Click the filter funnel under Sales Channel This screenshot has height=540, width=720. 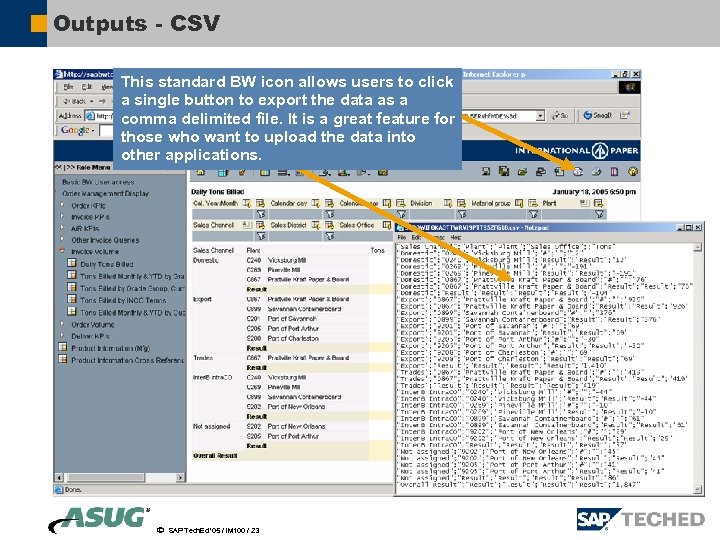tap(261, 236)
